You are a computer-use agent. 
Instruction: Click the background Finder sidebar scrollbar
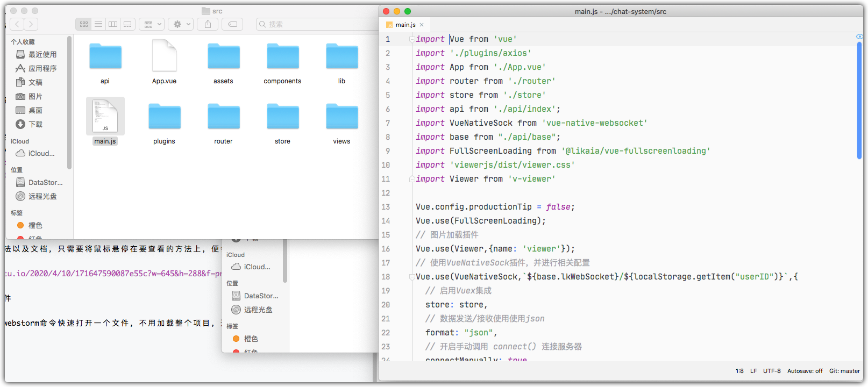(x=285, y=261)
